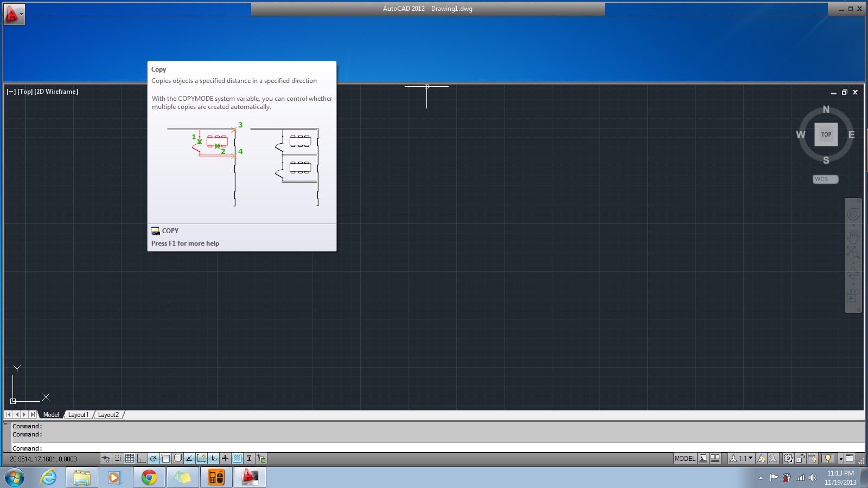Open Quick View Layouts icon
The height and width of the screenshot is (488, 868).
pos(703,458)
